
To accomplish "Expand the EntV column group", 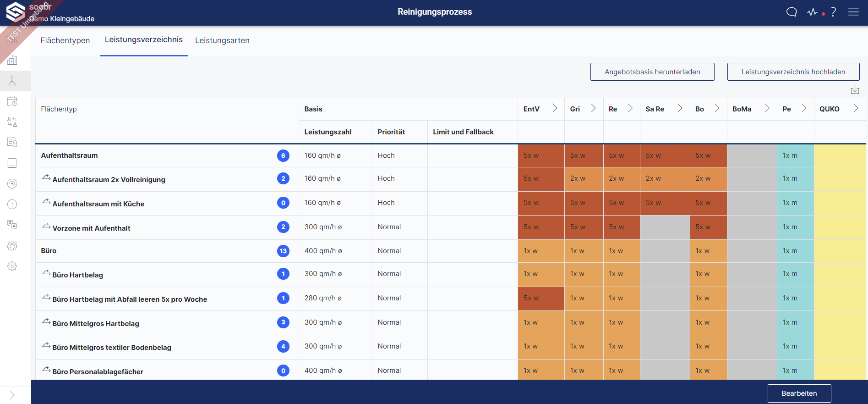I will [x=555, y=108].
